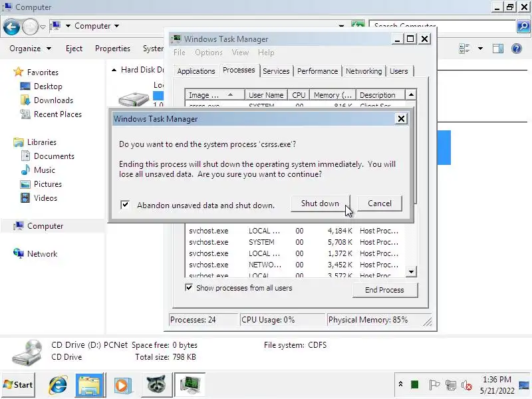Switch to the Networking tab

click(364, 71)
